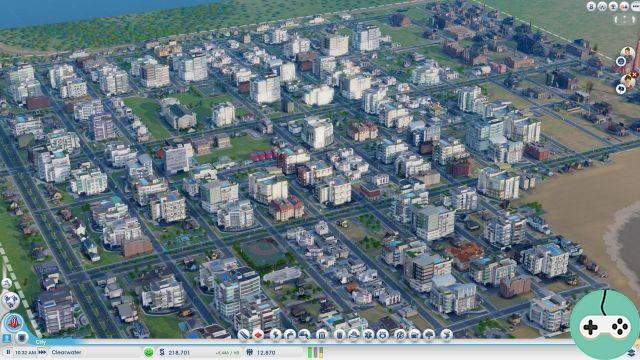
Task: Pause the simulation
Action: pyautogui.click(x=8, y=352)
